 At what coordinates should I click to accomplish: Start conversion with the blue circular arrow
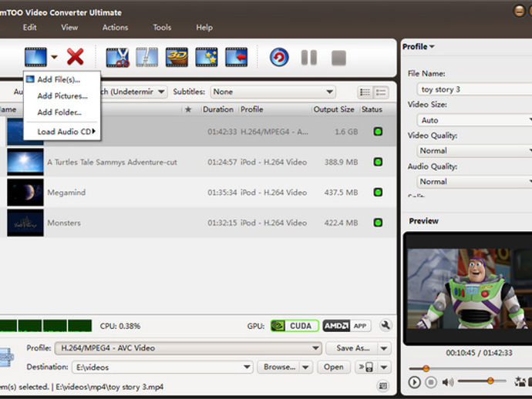coord(279,57)
